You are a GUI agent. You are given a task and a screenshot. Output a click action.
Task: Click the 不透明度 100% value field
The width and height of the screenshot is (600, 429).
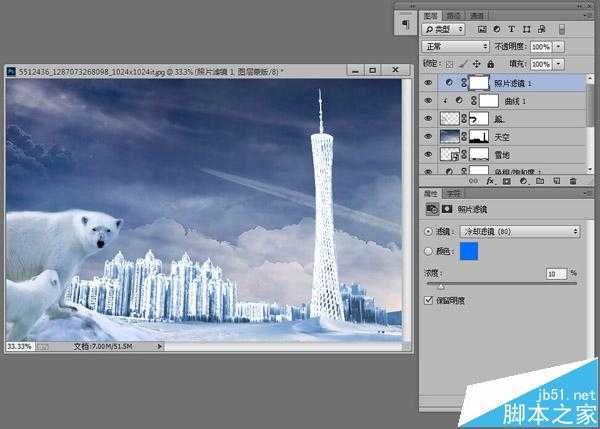[541, 47]
